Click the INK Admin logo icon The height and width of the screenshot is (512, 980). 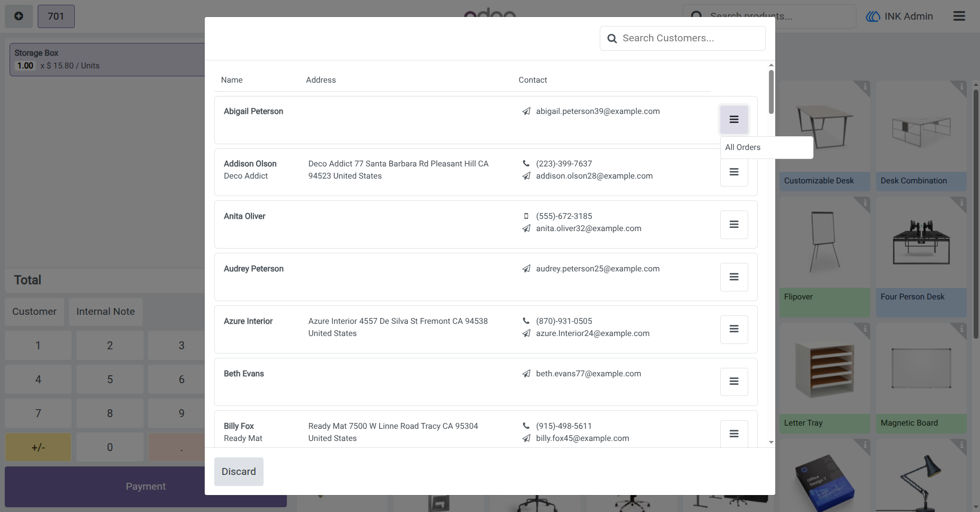[873, 16]
